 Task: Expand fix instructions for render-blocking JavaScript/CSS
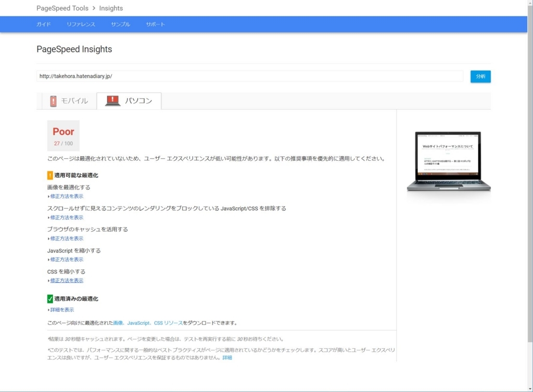point(67,218)
